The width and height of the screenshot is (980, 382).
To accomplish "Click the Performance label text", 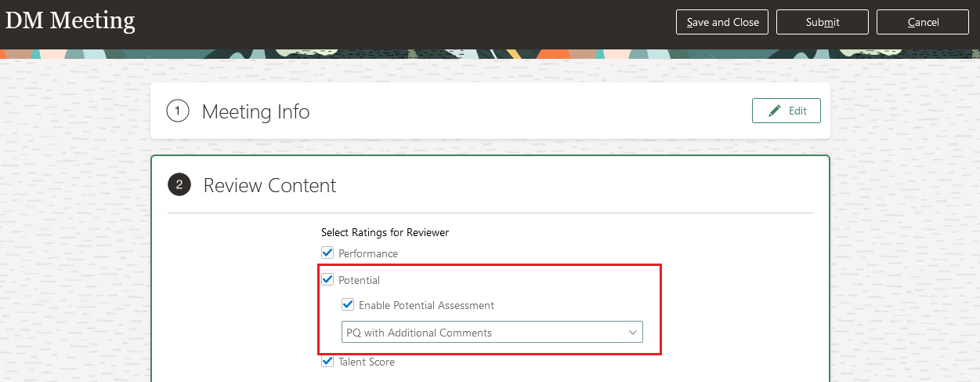I will pos(368,253).
